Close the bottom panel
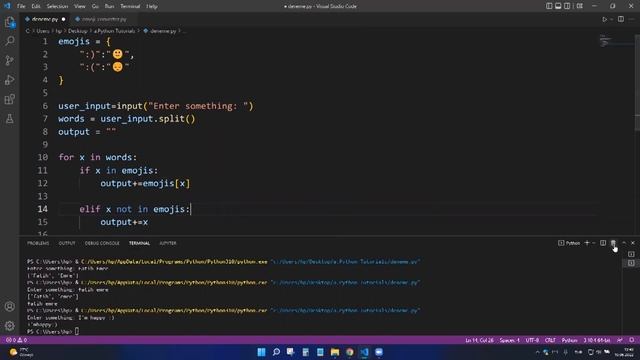640x360 pixels. [x=633, y=243]
